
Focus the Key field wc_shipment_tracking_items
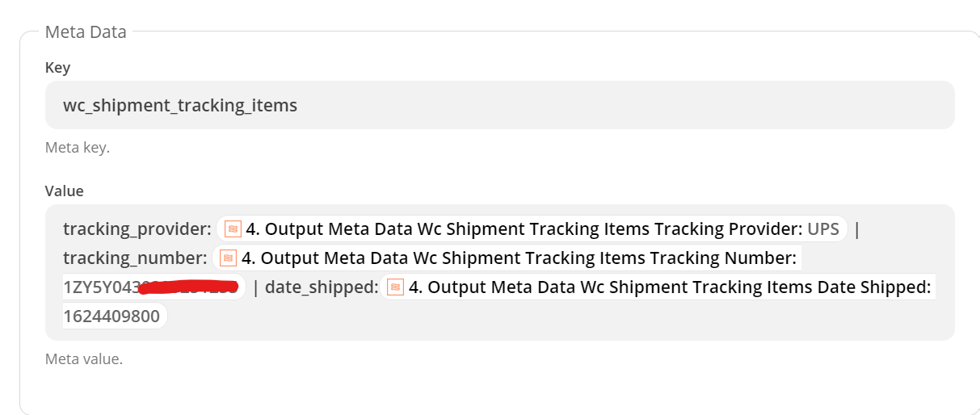click(499, 105)
